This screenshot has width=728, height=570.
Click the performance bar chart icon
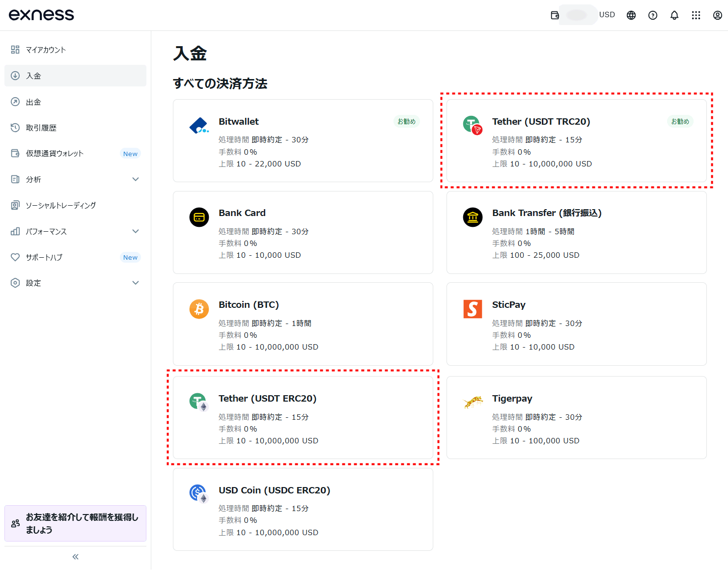(x=15, y=231)
